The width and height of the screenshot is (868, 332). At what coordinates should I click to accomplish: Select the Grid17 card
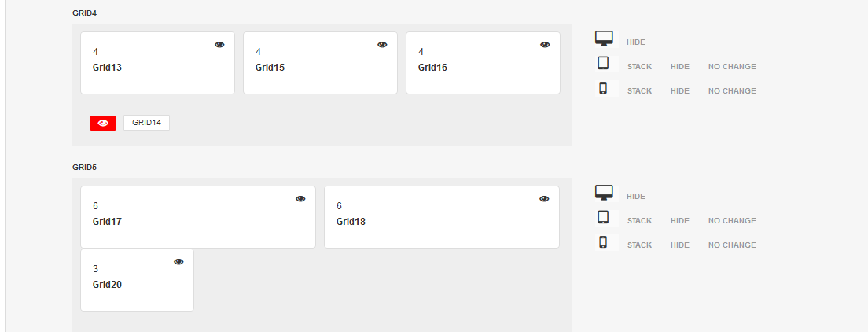[x=198, y=217]
